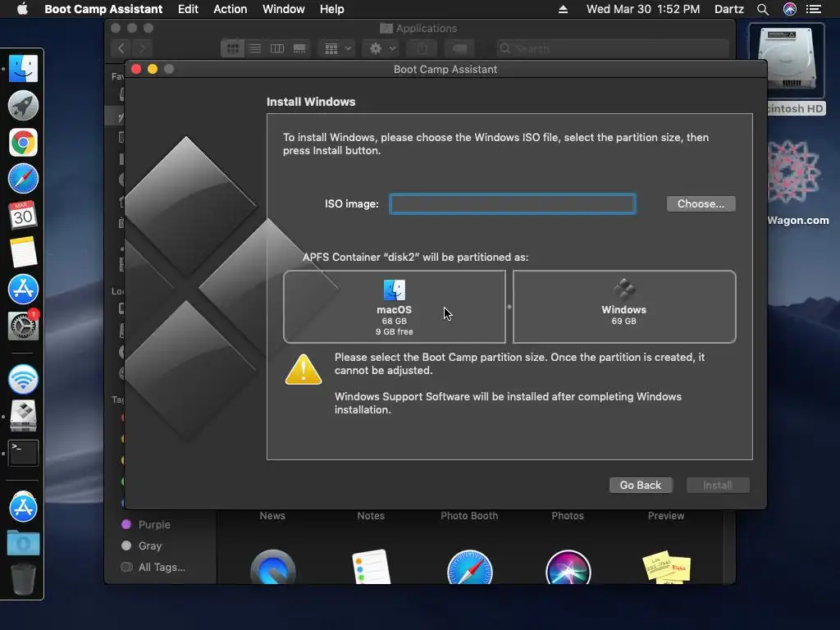Viewport: 840px width, 630px height.
Task: Open the Edit menu
Action: pyautogui.click(x=188, y=9)
